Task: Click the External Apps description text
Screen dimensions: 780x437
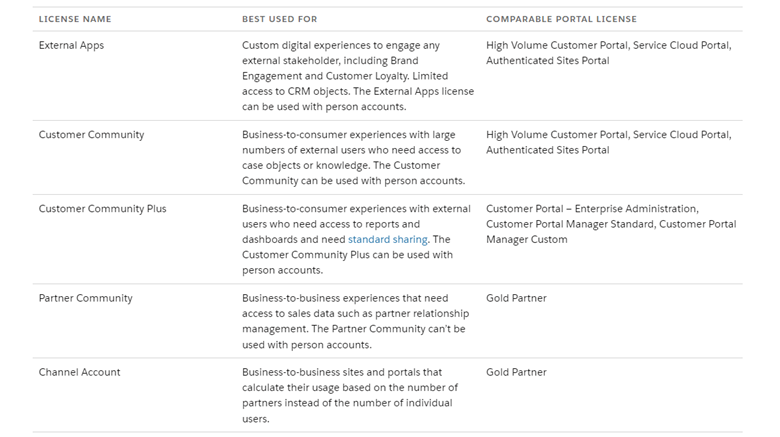Action: pos(358,76)
